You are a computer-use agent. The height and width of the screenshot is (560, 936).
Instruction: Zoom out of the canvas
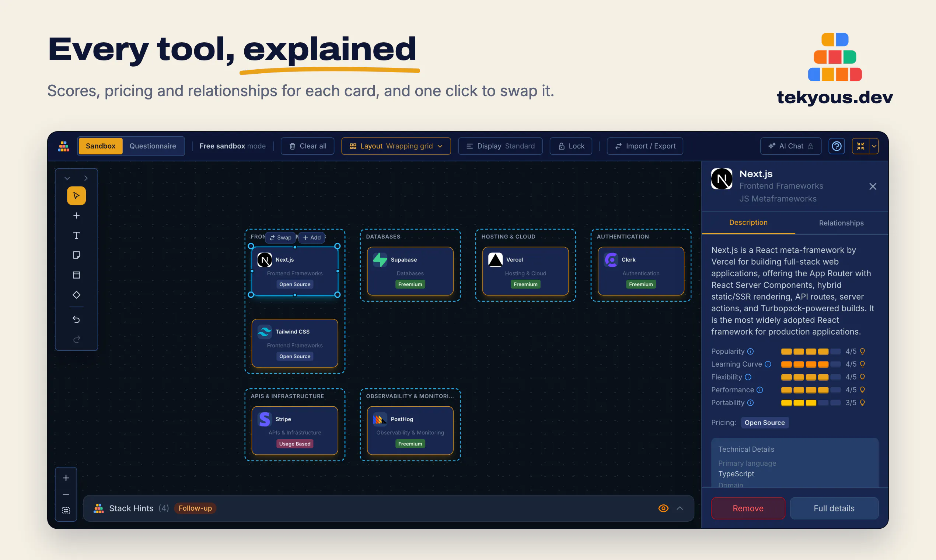(66, 494)
